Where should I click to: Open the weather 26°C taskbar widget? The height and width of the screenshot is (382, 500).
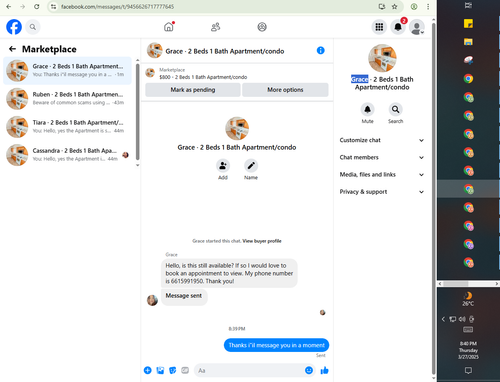pos(468,299)
